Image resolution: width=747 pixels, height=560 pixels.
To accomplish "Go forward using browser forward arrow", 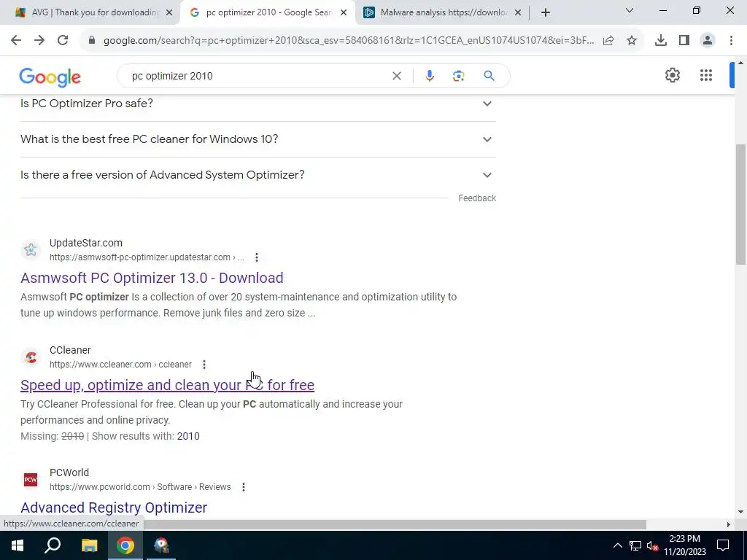I will point(39,41).
